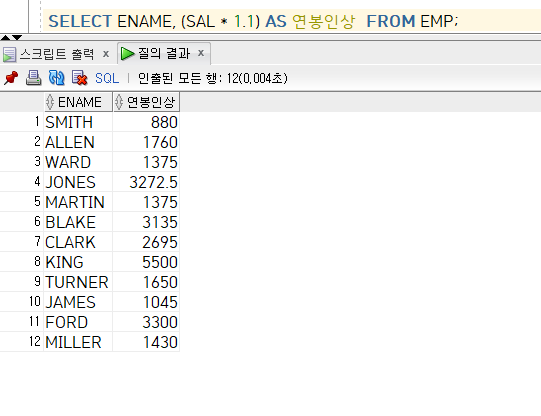
Task: Select the 질의 결과 tab
Action: point(164,53)
